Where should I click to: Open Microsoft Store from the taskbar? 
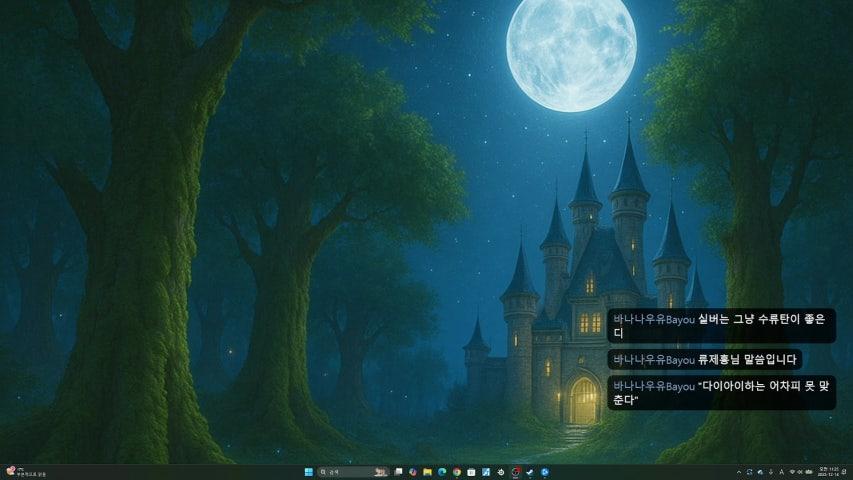click(471, 472)
